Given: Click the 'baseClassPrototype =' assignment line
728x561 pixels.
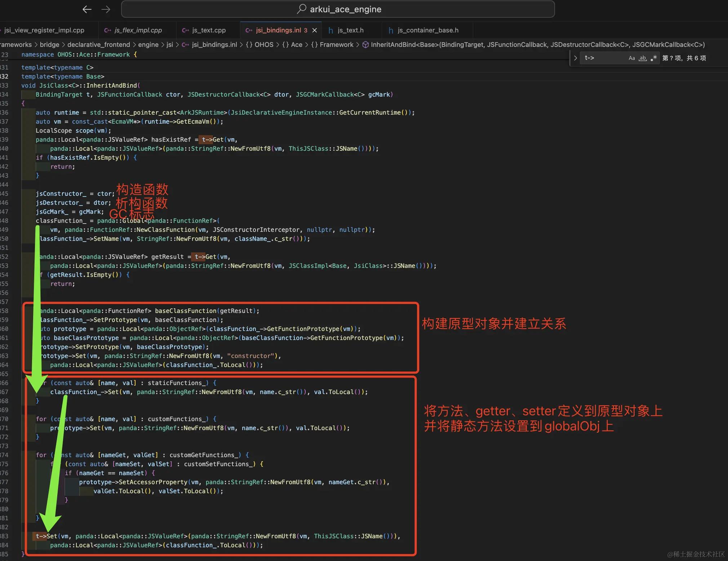Looking at the screenshot, I should pos(221,338).
